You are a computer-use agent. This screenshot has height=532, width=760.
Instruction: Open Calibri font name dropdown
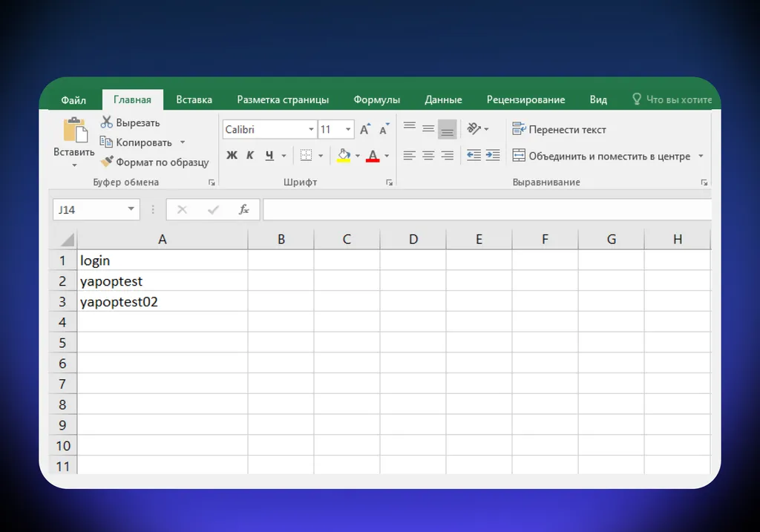tap(311, 129)
